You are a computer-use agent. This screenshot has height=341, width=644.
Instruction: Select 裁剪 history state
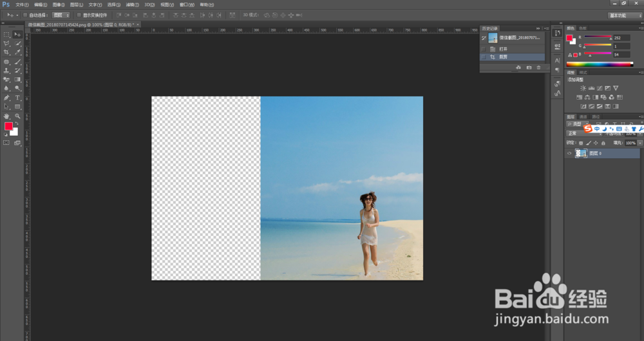coord(513,57)
